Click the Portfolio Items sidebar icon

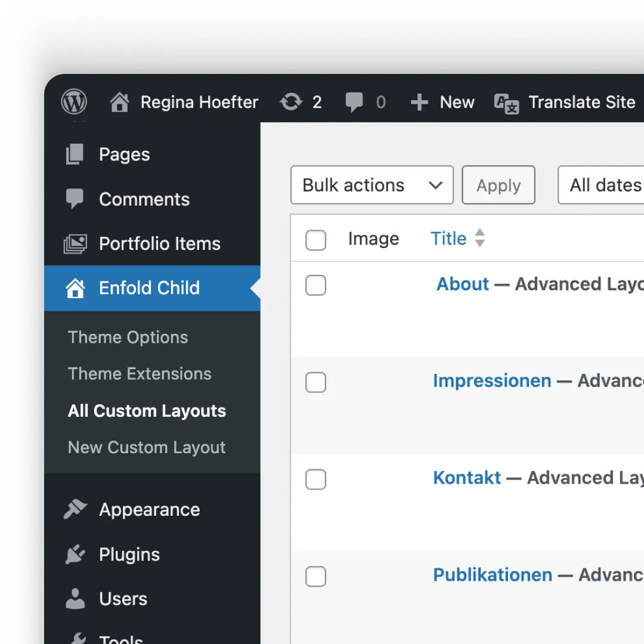coord(76,244)
